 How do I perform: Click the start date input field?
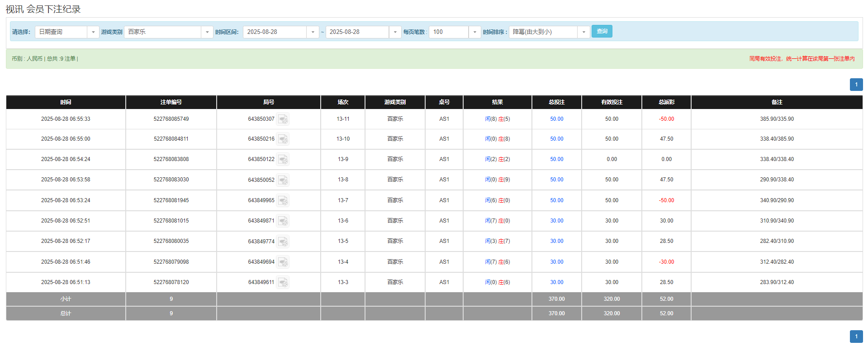pos(275,32)
